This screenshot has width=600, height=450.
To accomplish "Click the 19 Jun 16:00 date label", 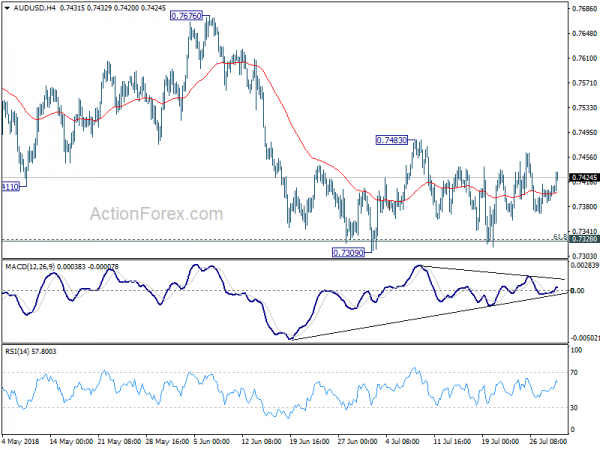I will tap(309, 441).
